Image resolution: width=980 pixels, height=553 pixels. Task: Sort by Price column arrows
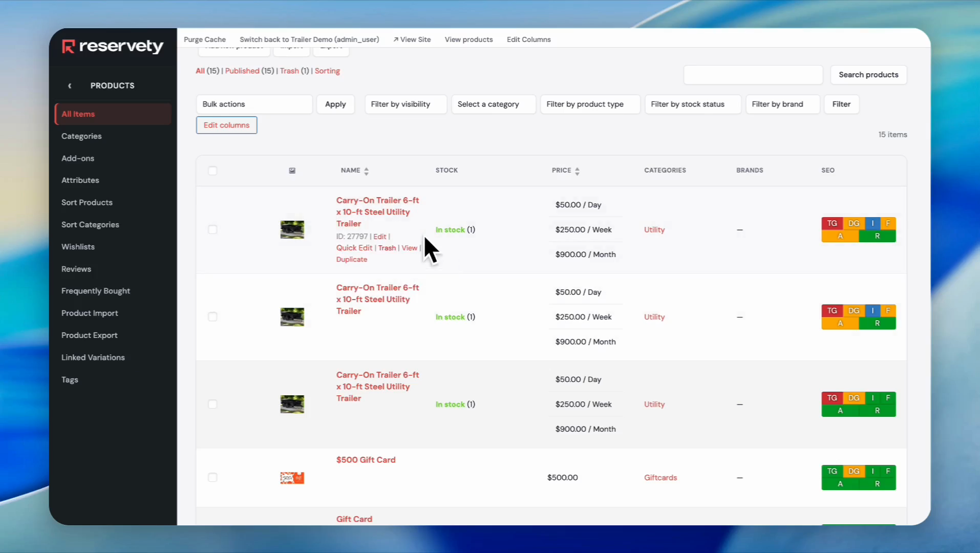pyautogui.click(x=577, y=171)
